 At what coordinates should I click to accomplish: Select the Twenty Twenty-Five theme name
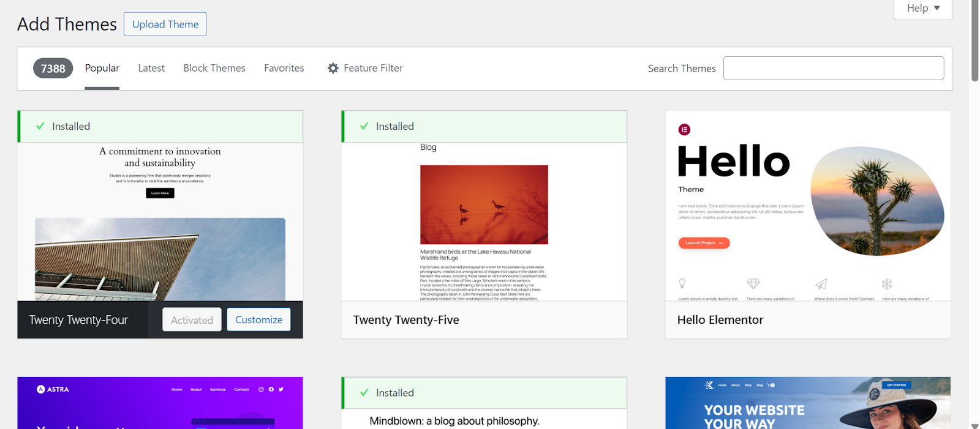tap(406, 320)
